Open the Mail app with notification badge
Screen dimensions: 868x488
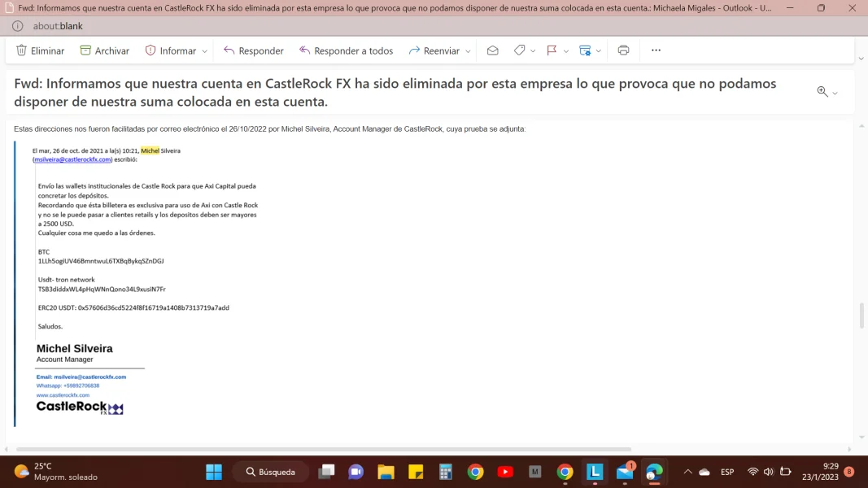pos(625,472)
